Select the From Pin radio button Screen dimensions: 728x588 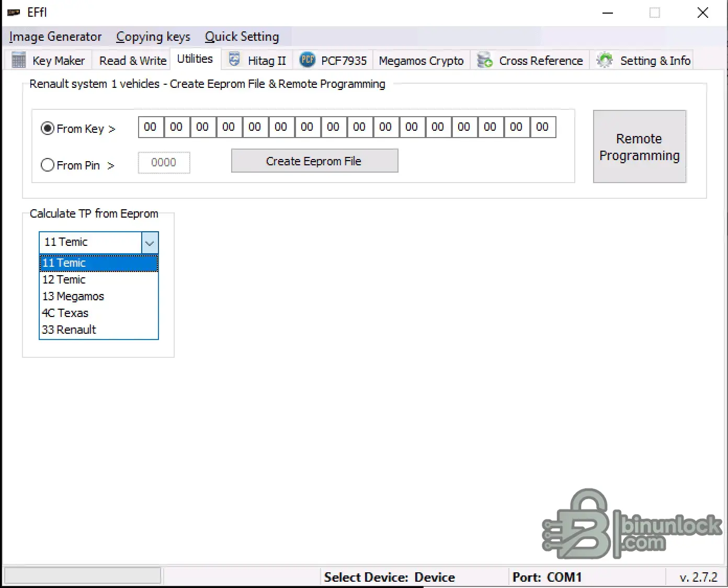pyautogui.click(x=48, y=165)
